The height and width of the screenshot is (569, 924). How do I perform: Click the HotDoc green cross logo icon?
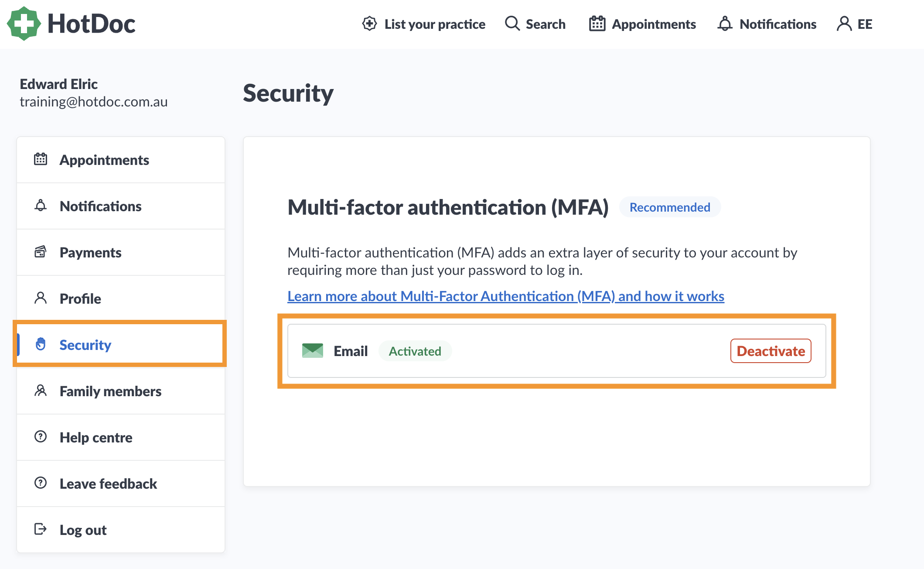pos(24,24)
